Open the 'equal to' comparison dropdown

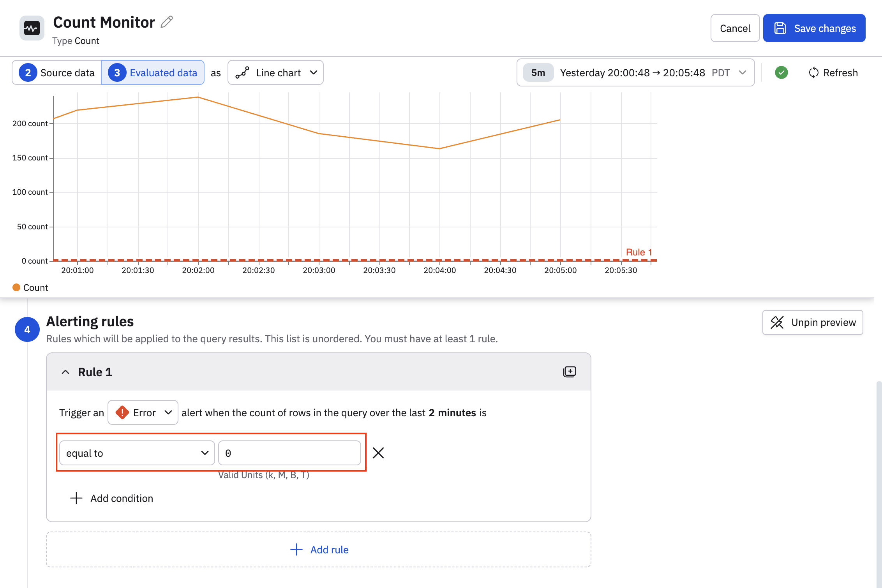coord(137,453)
